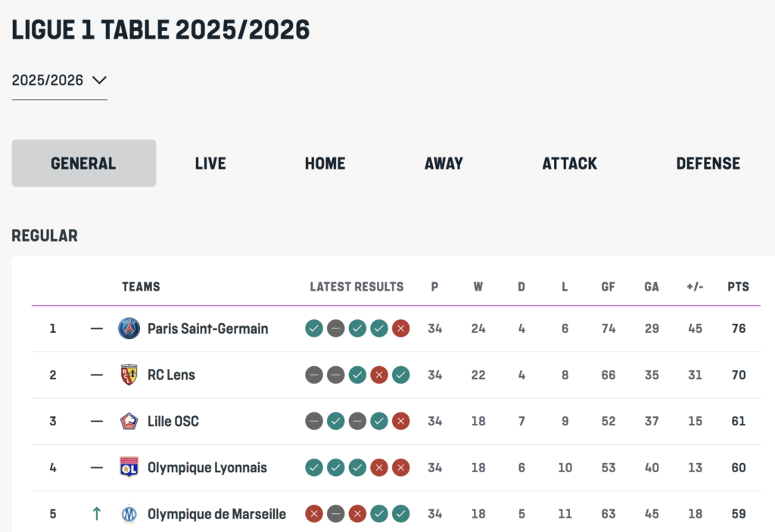
Task: Click Lyon's first green win result icon
Action: (314, 467)
